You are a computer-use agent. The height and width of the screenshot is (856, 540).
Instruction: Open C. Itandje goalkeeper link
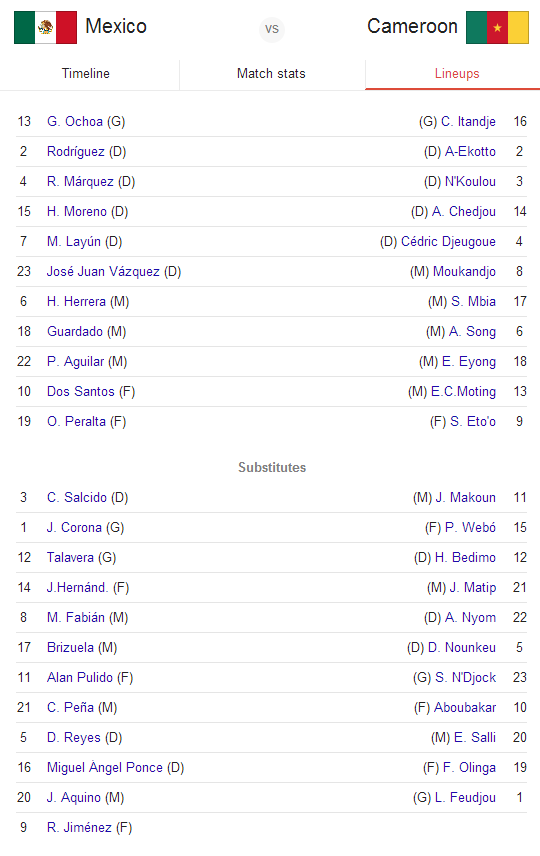pyautogui.click(x=468, y=121)
